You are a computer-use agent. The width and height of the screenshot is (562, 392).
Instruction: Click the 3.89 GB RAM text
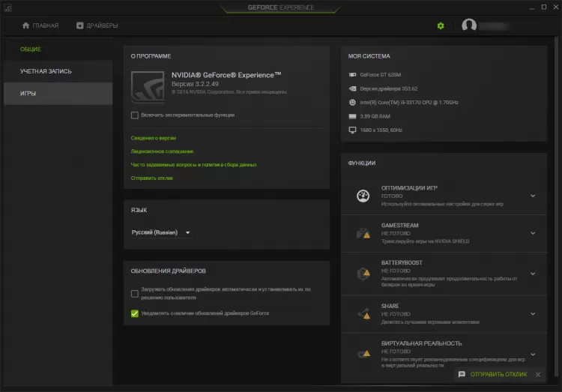pos(375,116)
